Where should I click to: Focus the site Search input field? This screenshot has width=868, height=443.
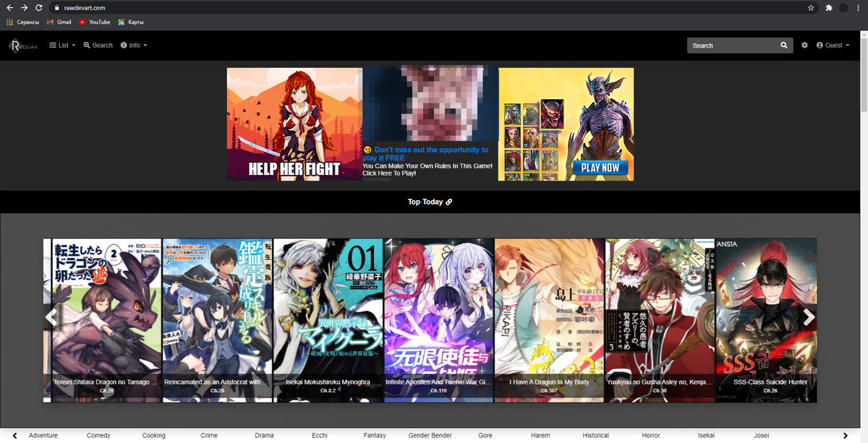pyautogui.click(x=731, y=46)
